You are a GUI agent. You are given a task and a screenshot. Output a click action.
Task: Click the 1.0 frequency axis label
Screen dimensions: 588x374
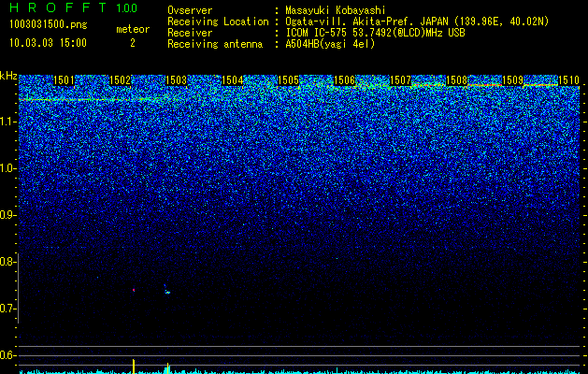8,168
